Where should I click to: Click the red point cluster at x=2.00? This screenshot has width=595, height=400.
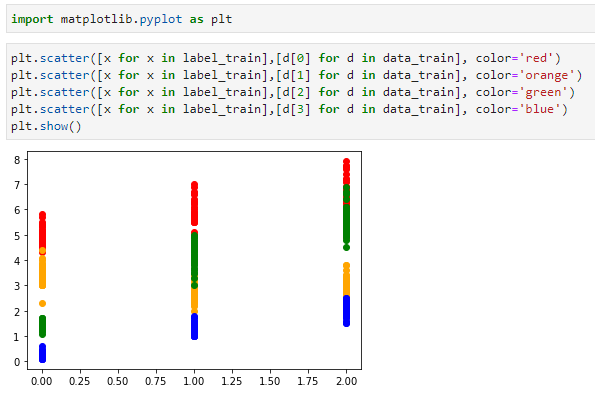click(x=346, y=173)
